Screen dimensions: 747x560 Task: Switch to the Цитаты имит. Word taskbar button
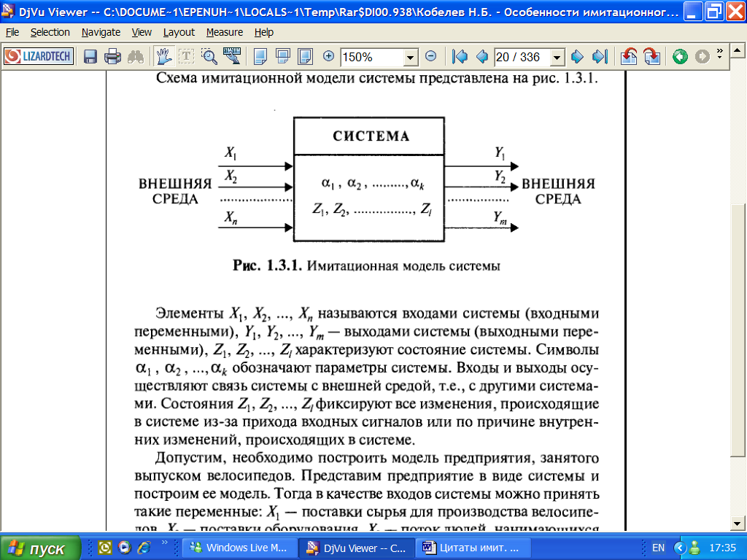click(x=473, y=548)
